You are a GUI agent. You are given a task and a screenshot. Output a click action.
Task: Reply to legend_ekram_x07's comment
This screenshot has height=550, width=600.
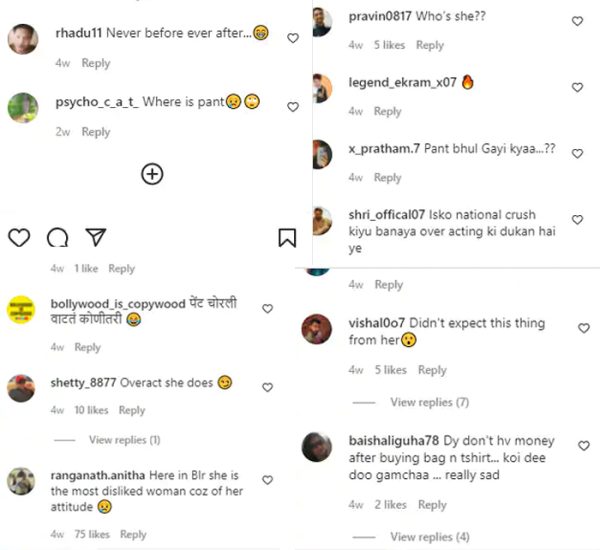(387, 111)
